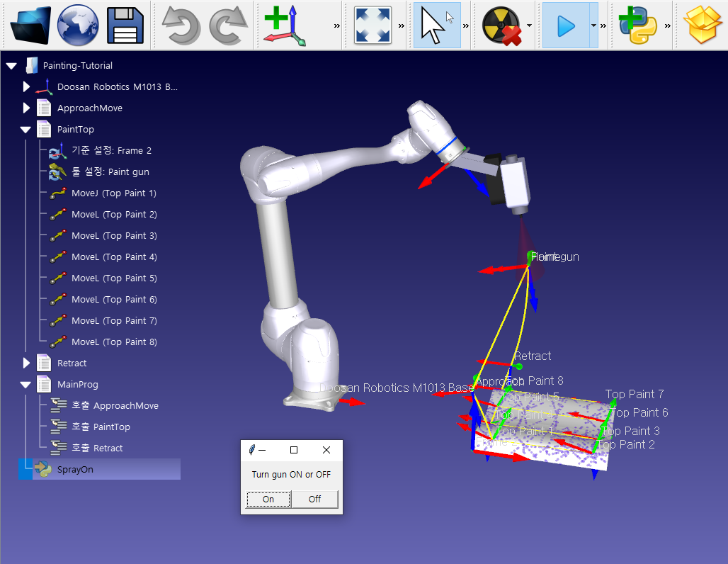This screenshot has height=564, width=728.
Task: Click the Off button in dialog
Action: [314, 500]
